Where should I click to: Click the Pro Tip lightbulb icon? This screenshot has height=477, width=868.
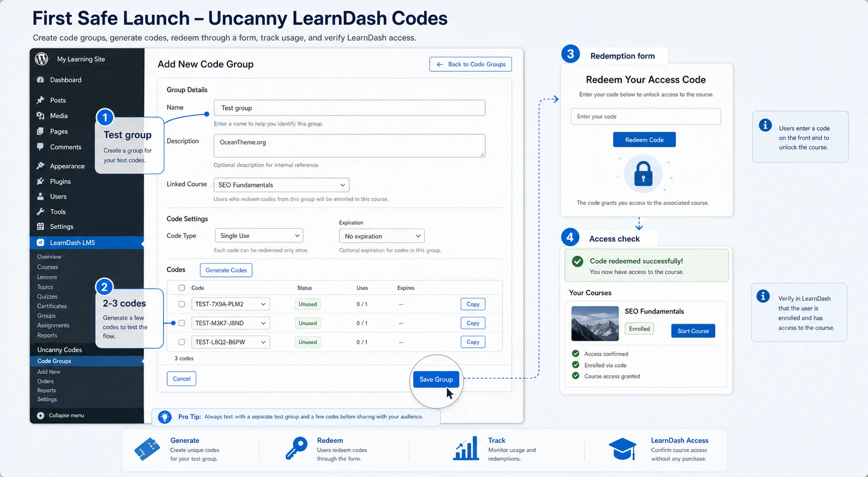(165, 417)
